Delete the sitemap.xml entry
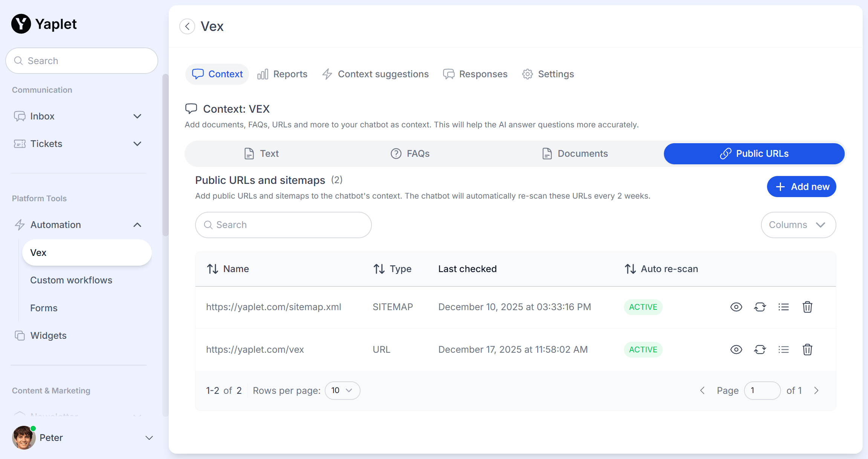Viewport: 868px width, 459px height. tap(807, 307)
